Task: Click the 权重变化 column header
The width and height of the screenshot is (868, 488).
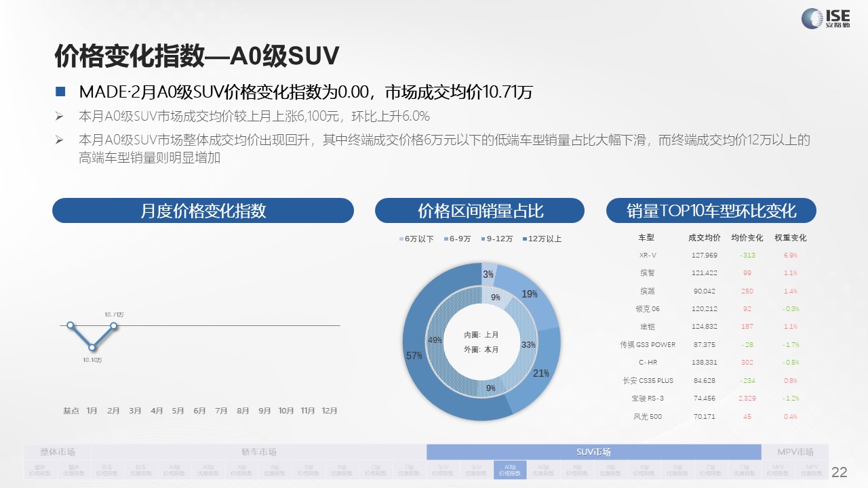Action: (x=790, y=238)
